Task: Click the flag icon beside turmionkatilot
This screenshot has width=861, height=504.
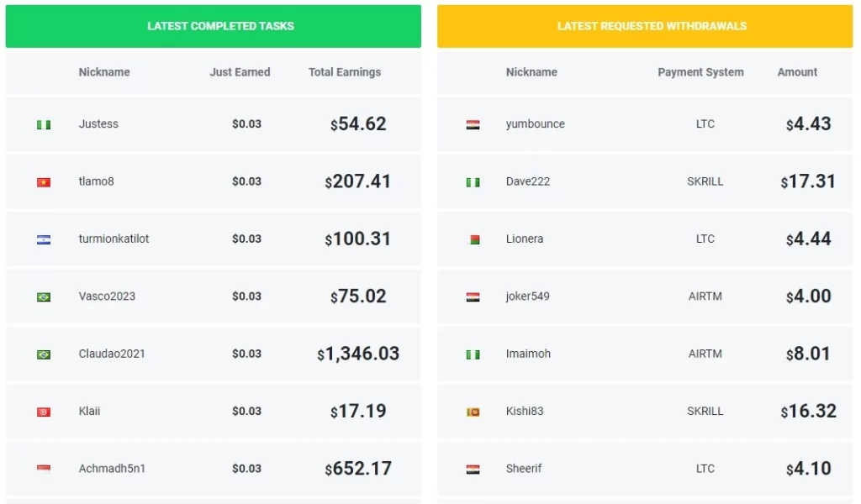Action: [44, 239]
